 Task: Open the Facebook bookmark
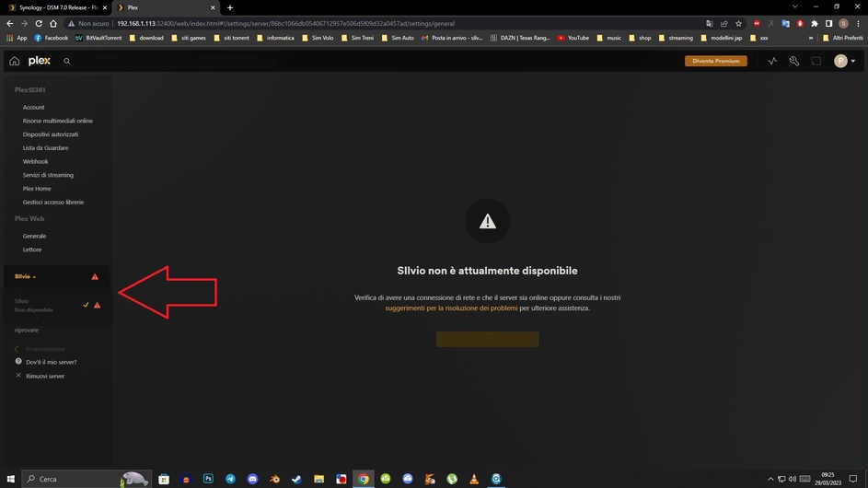point(51,38)
